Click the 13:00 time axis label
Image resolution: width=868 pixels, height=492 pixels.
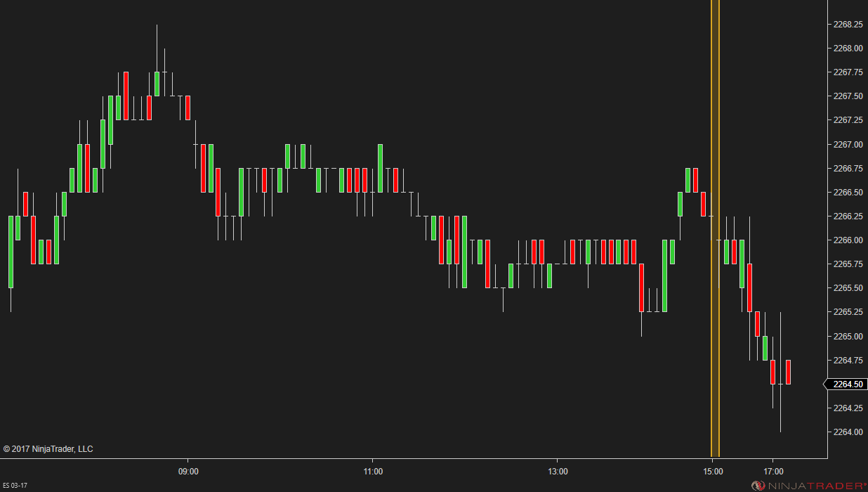click(558, 471)
